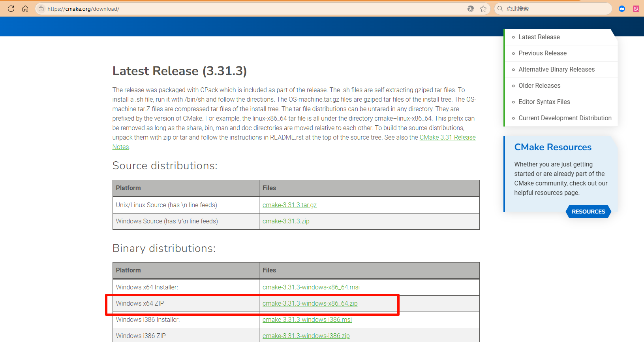Bookmark this page with the star icon
This screenshot has width=644, height=342.
pos(483,9)
